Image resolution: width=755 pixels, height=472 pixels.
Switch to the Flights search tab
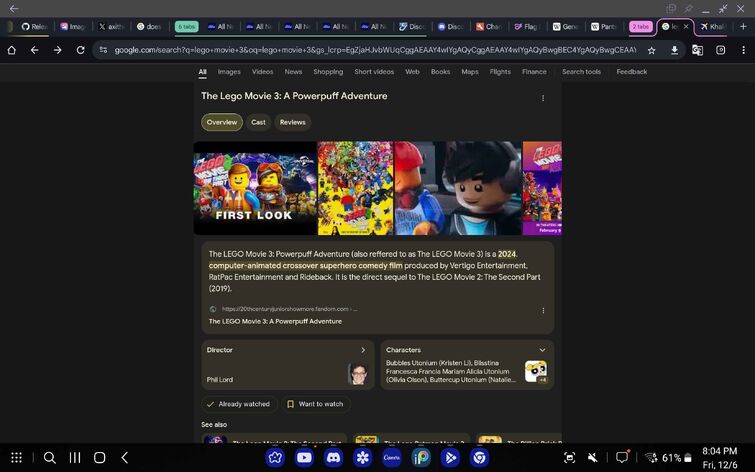[x=500, y=72]
